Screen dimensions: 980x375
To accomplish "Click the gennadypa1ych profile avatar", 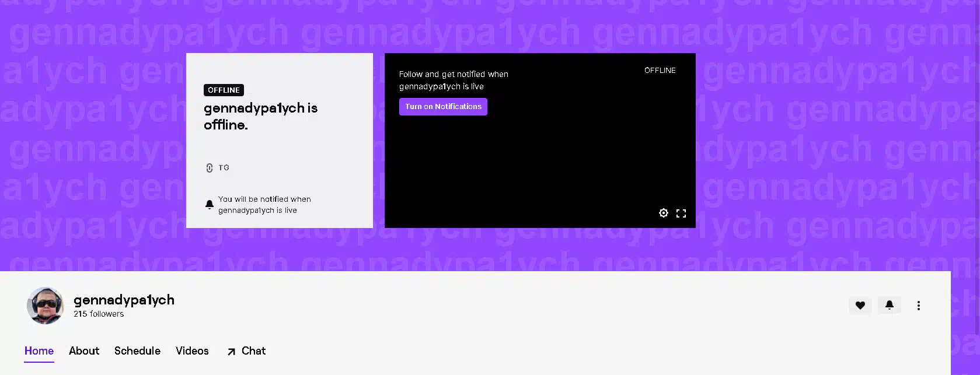I will point(46,305).
